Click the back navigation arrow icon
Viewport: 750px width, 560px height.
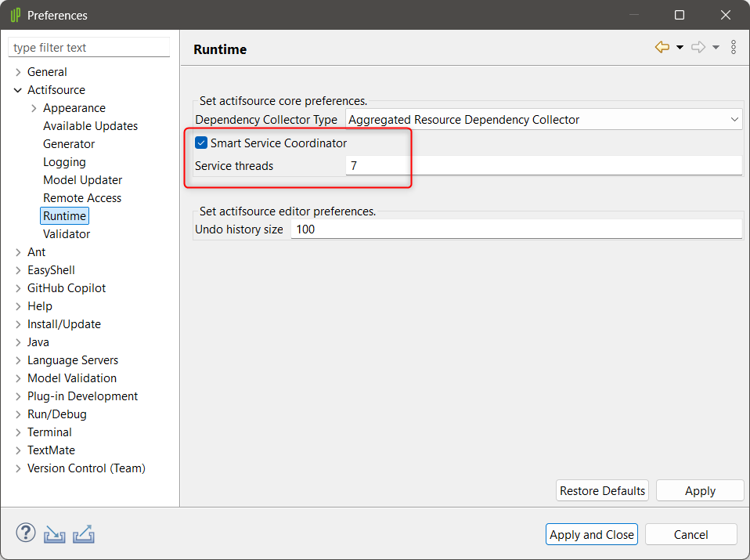tap(662, 47)
